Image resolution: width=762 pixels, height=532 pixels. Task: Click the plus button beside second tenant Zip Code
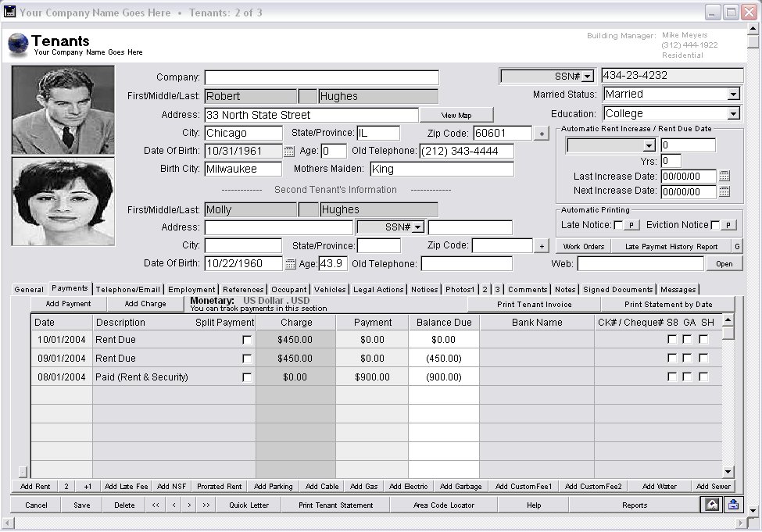point(542,246)
